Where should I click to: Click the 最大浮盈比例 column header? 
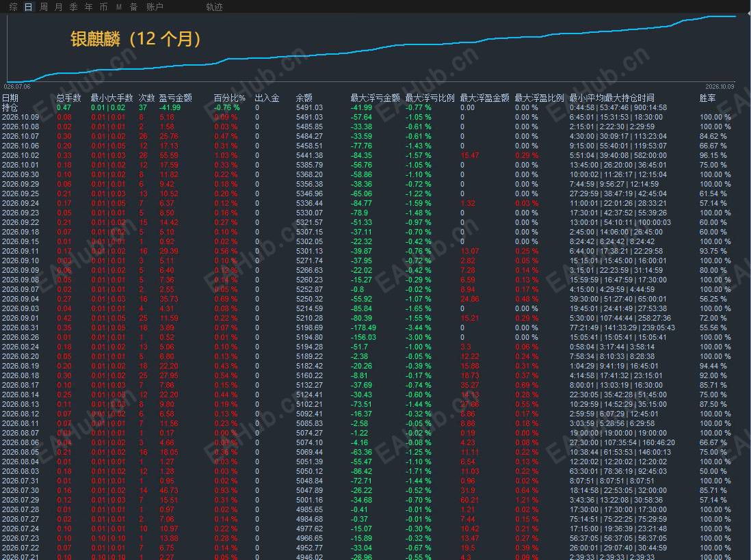(539, 98)
